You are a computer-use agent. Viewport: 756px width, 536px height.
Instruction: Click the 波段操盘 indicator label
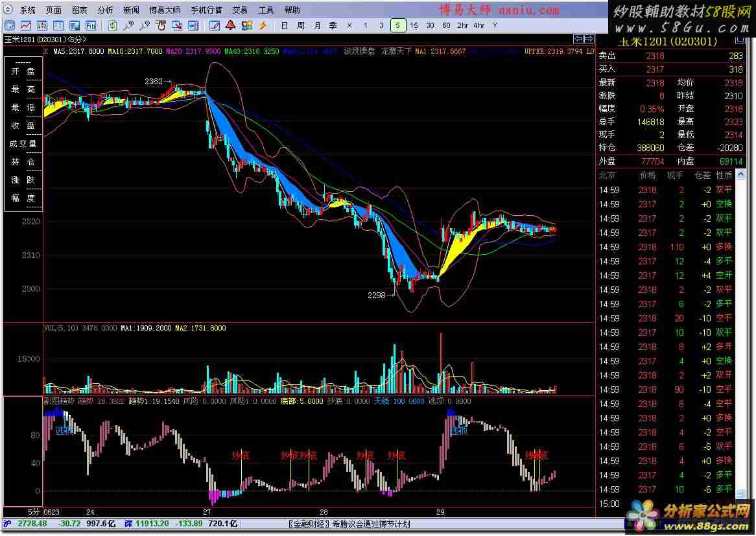(x=359, y=51)
